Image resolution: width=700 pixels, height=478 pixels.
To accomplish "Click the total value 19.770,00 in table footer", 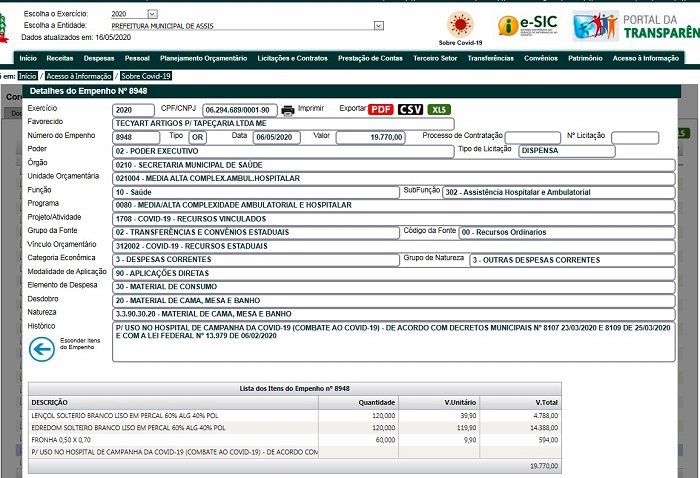I will pyautogui.click(x=544, y=466).
